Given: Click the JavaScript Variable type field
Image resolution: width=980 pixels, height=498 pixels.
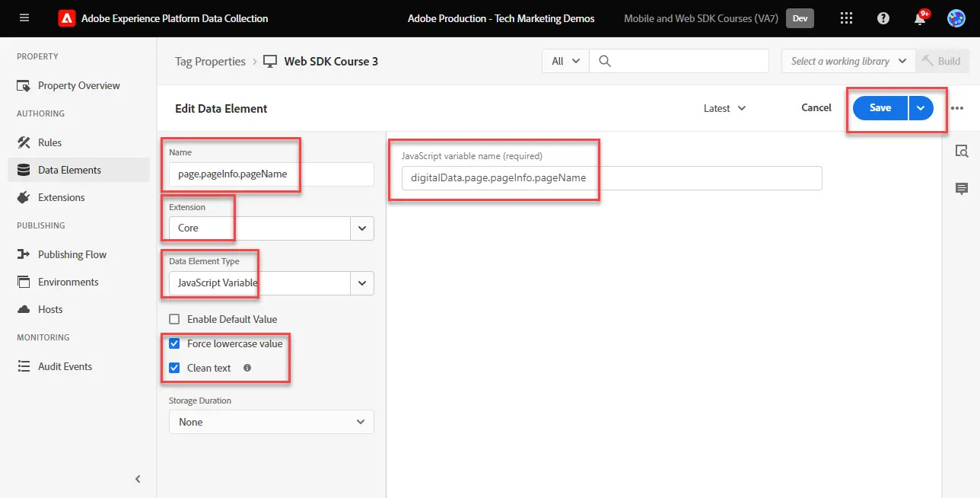Looking at the screenshot, I should [x=259, y=283].
